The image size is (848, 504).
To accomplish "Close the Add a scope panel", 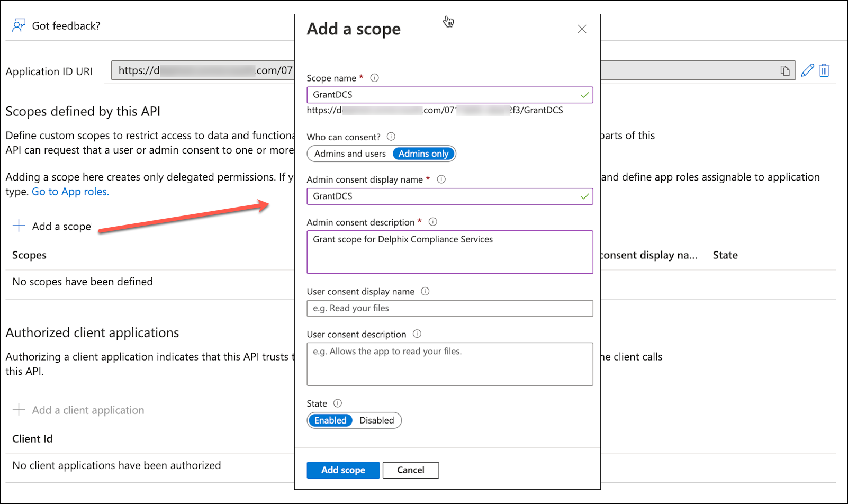I will point(582,29).
